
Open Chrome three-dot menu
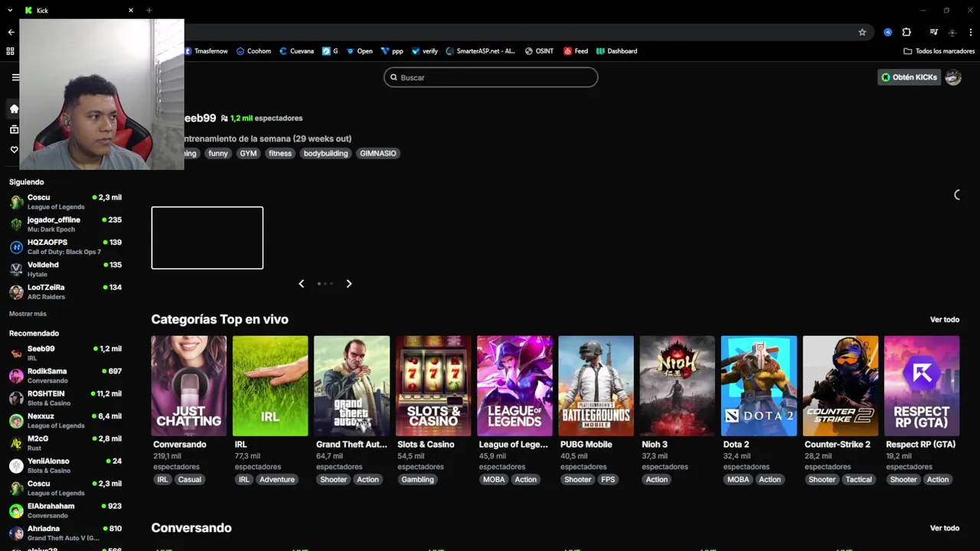coord(971,32)
